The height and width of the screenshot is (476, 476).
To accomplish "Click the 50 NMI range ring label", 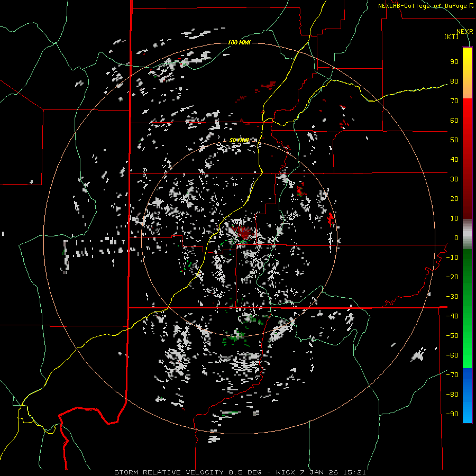I will coord(239,140).
